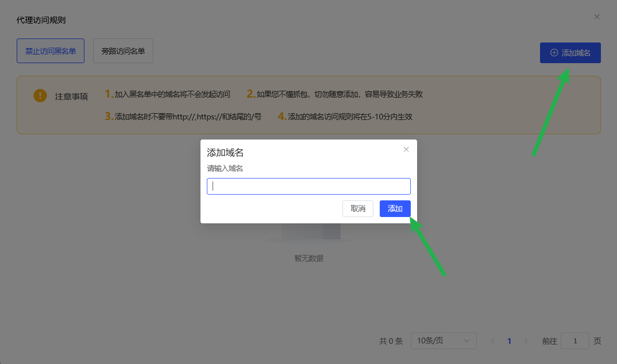Screen dimensions: 617x364
Task: Focus the 请输入域名 domain input field
Action: [x=308, y=186]
